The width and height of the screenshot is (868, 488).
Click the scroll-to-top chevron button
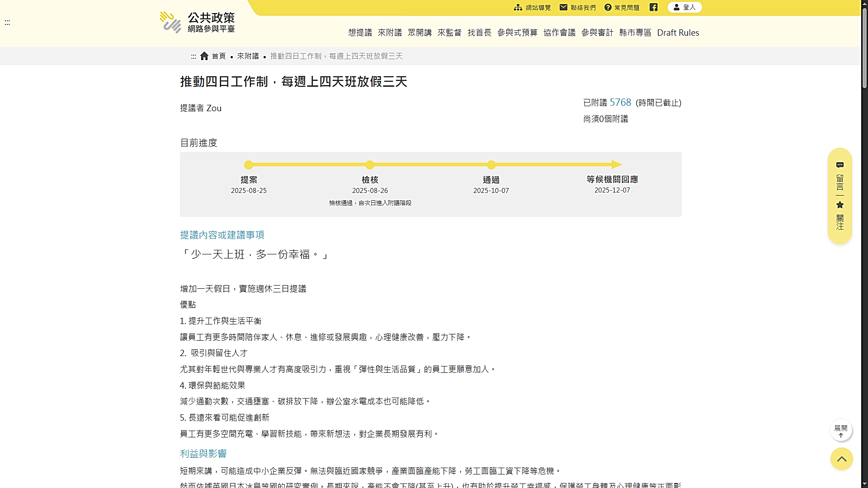841,459
